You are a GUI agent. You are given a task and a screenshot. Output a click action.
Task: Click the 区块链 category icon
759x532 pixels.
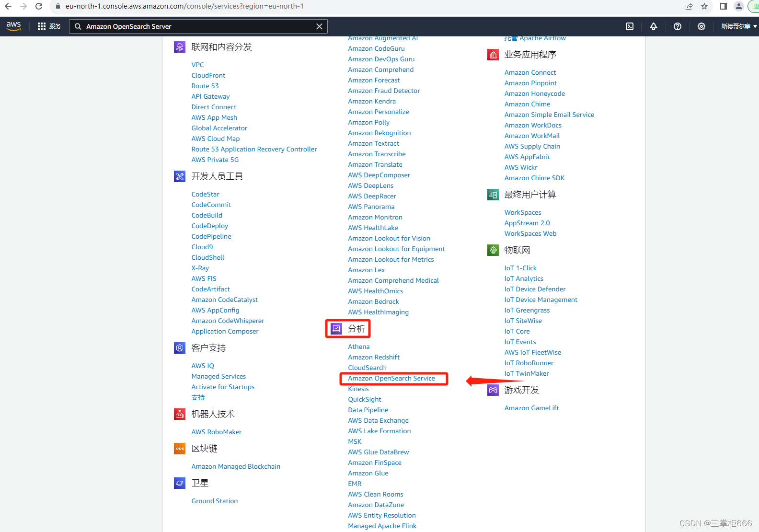180,449
